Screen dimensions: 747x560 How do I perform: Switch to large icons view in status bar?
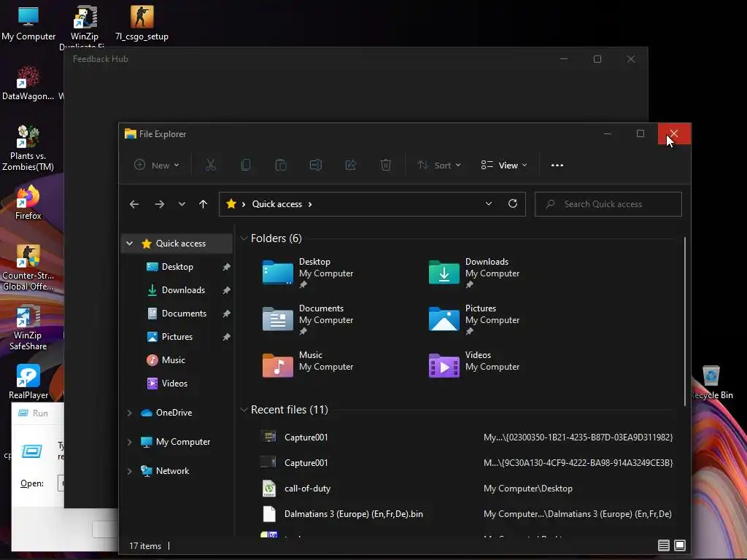(x=680, y=545)
